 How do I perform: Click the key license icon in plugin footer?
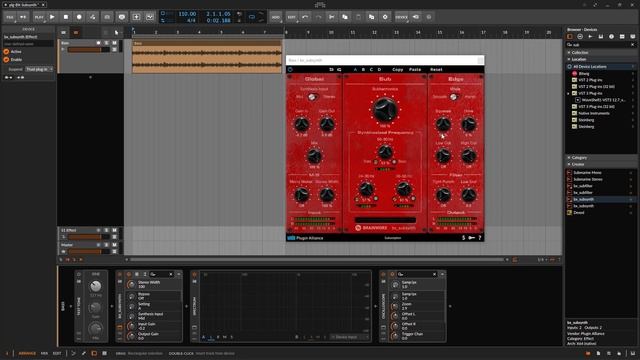[x=471, y=238]
